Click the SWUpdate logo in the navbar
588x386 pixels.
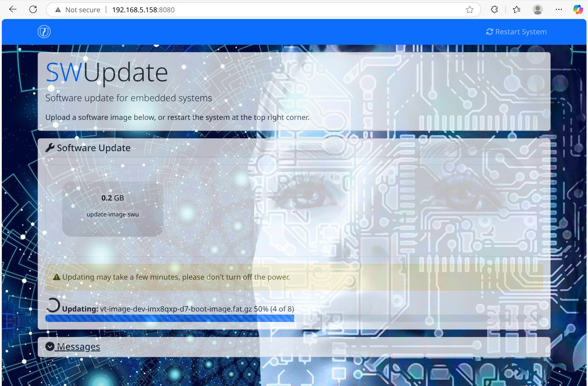tap(44, 32)
